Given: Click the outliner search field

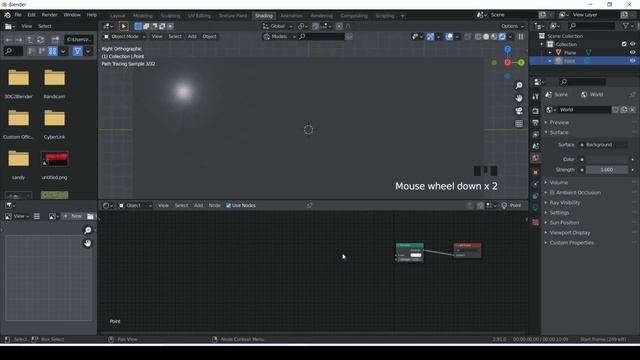Looking at the screenshot, I should click(591, 26).
